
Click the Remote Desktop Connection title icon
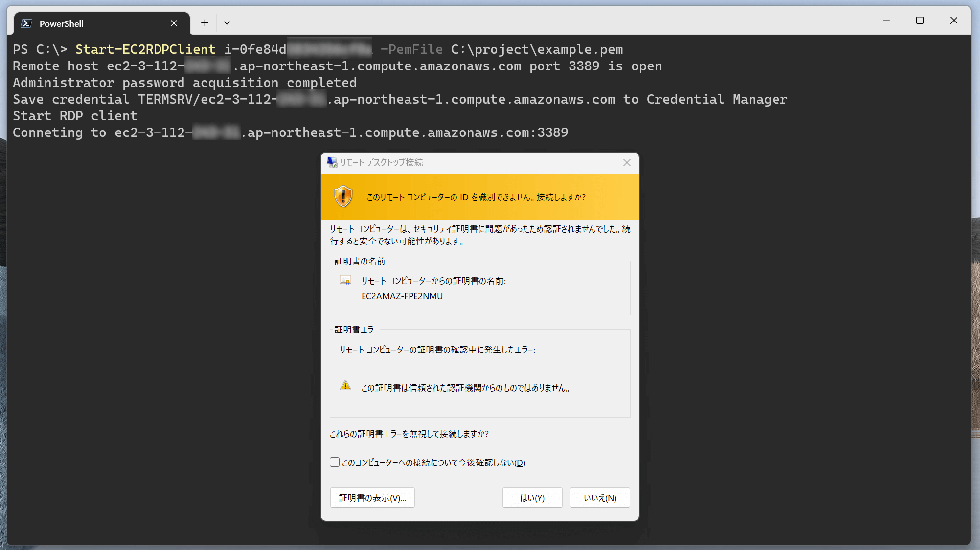point(332,163)
